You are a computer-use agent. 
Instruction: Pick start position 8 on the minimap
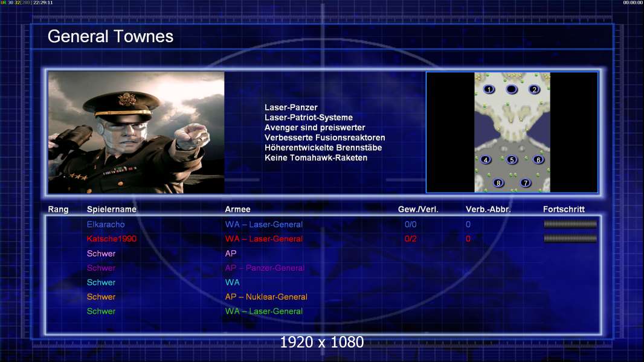(498, 183)
